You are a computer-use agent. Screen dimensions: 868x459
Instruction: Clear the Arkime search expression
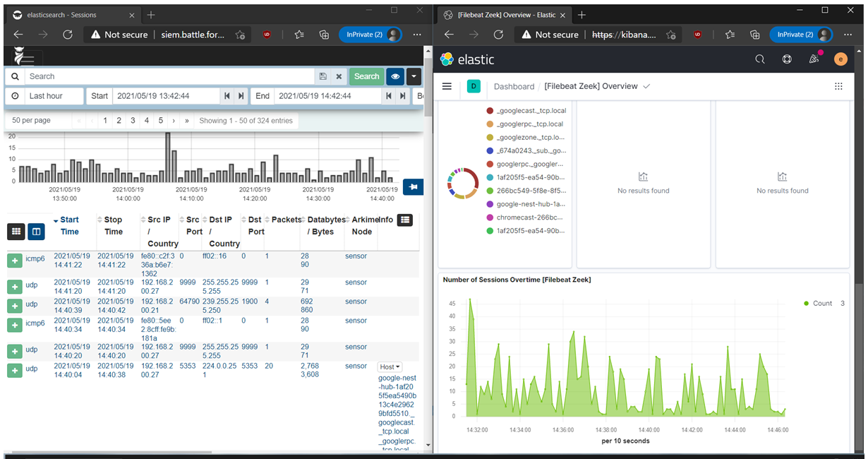coord(339,76)
